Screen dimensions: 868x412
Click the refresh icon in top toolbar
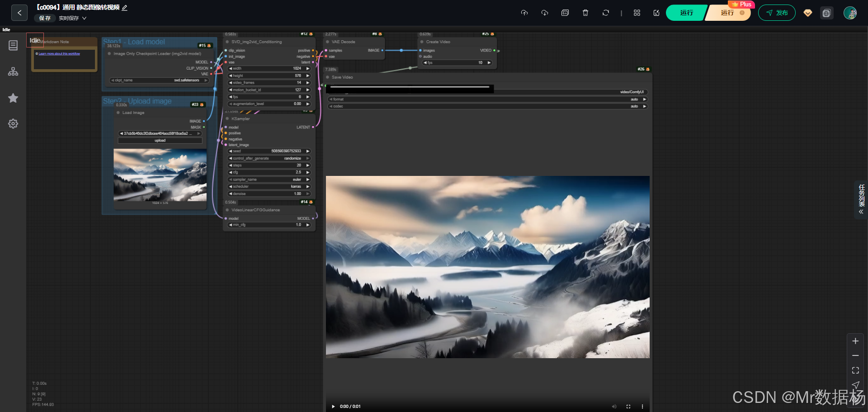(606, 13)
